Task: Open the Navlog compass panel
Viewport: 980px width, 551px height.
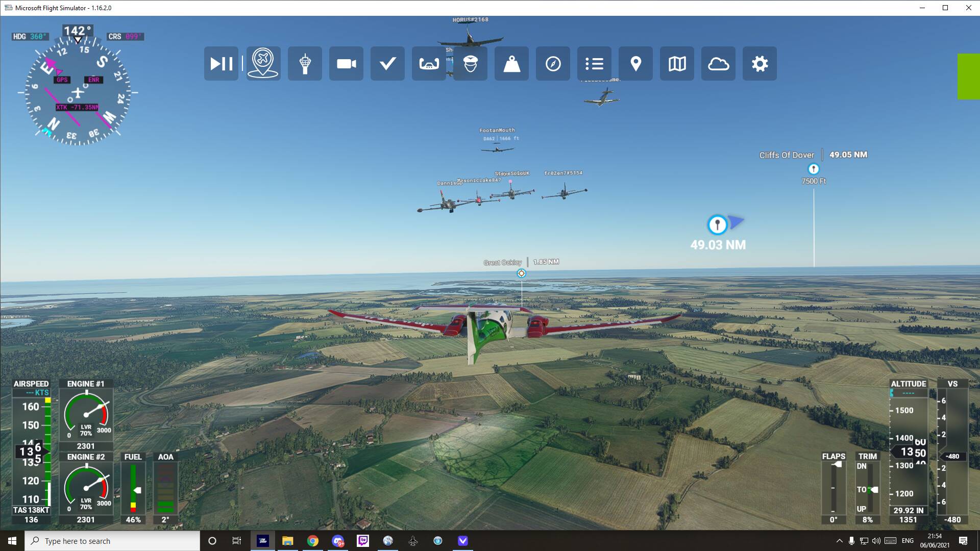Action: (553, 64)
